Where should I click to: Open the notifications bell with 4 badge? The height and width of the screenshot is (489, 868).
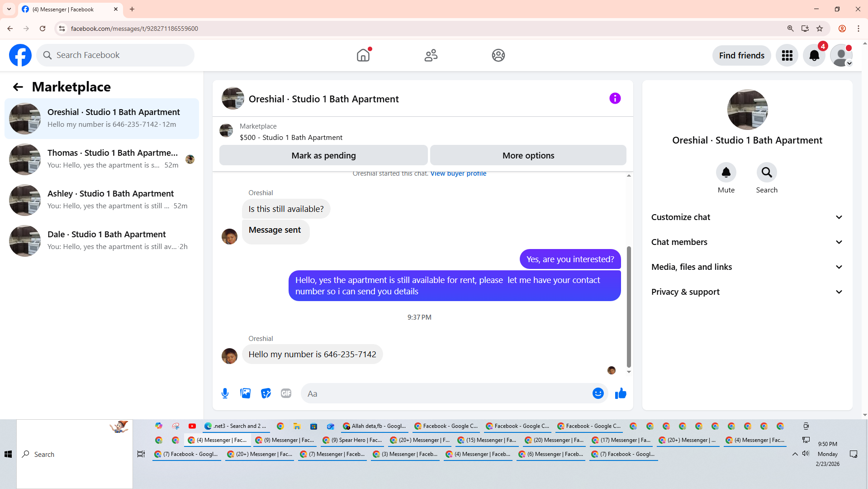pos(814,55)
